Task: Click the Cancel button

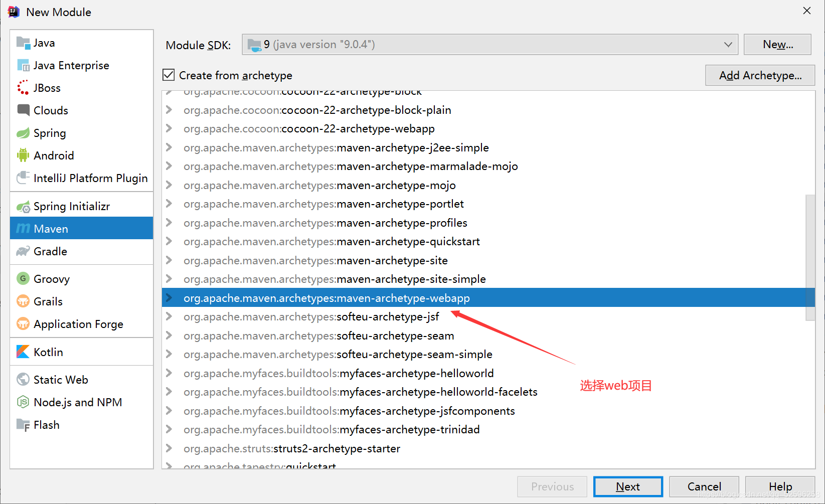Action: [704, 486]
